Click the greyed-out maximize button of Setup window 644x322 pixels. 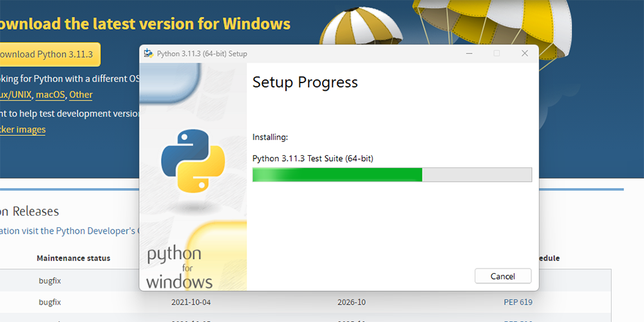[497, 53]
